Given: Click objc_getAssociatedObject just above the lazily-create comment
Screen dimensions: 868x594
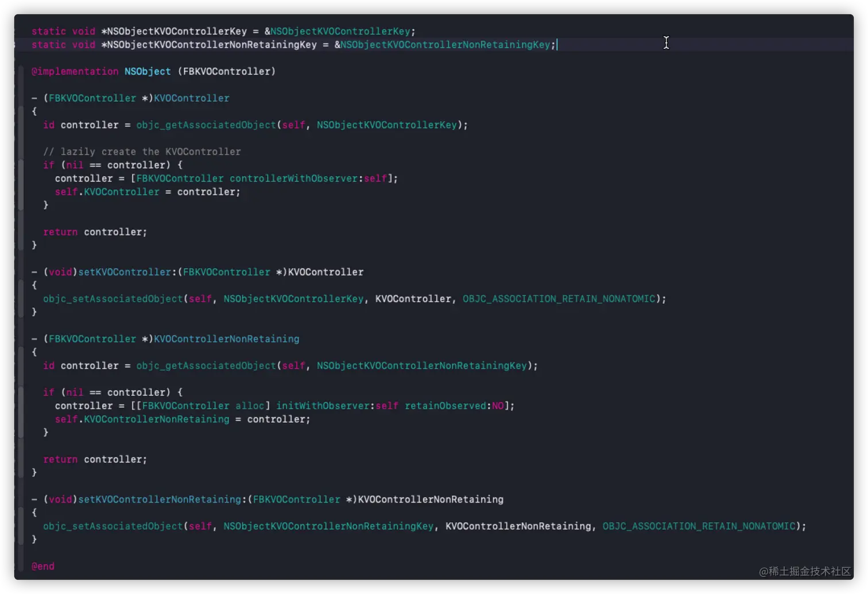Looking at the screenshot, I should (206, 125).
